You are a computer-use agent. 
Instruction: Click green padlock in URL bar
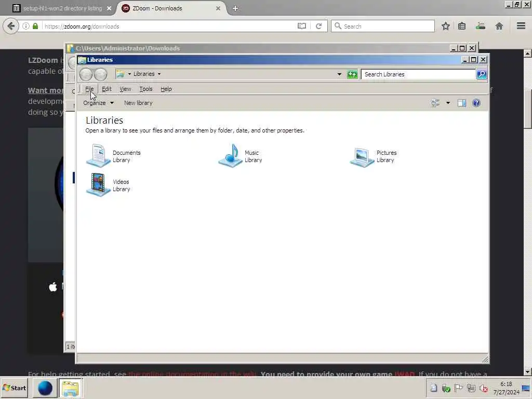35,26
